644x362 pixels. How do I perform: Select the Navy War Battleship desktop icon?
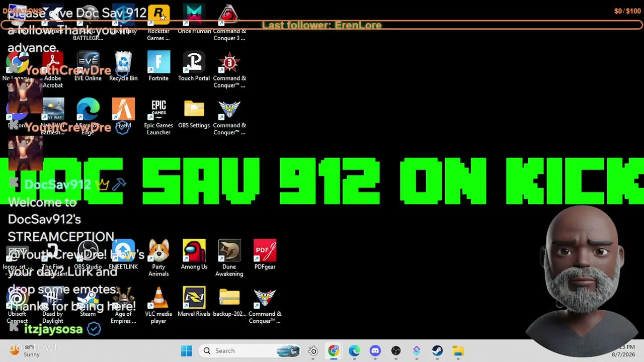pyautogui.click(x=53, y=117)
